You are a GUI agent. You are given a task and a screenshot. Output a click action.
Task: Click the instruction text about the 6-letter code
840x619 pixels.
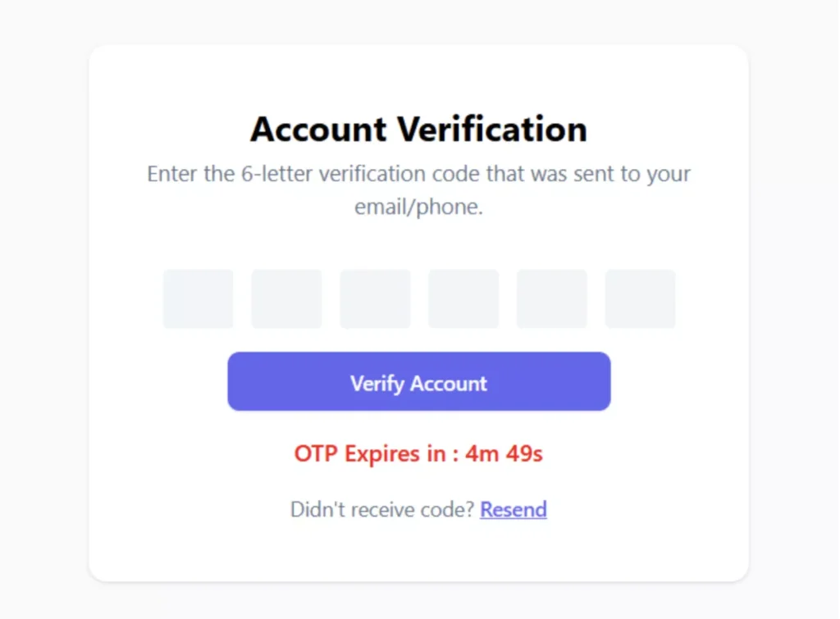point(419,174)
